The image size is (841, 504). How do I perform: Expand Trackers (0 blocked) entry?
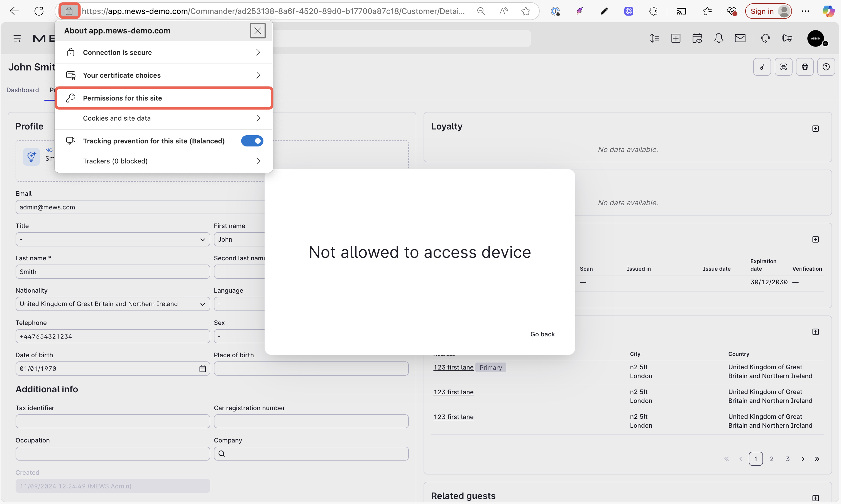164,161
